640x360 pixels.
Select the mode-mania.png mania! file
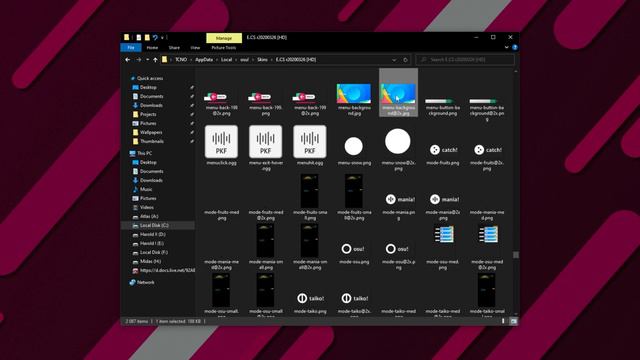400,199
